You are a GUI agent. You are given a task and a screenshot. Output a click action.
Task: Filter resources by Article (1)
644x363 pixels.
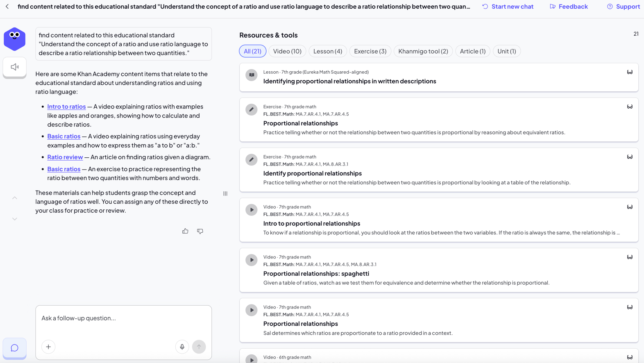[x=473, y=51]
